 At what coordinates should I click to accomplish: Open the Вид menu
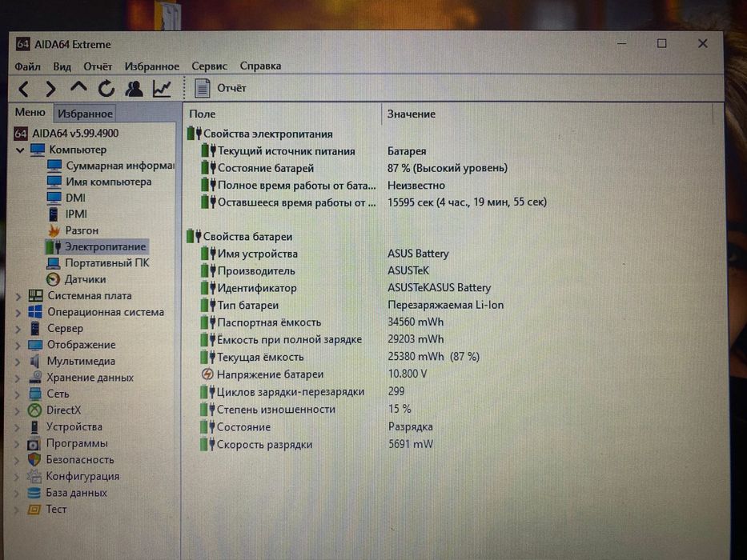coord(62,66)
